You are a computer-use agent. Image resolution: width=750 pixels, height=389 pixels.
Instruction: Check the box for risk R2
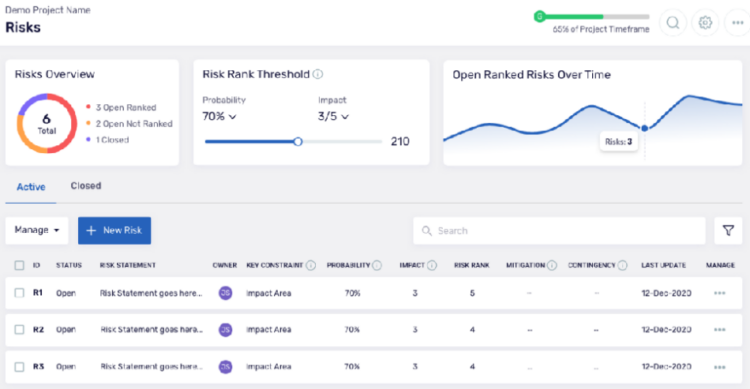(19, 330)
